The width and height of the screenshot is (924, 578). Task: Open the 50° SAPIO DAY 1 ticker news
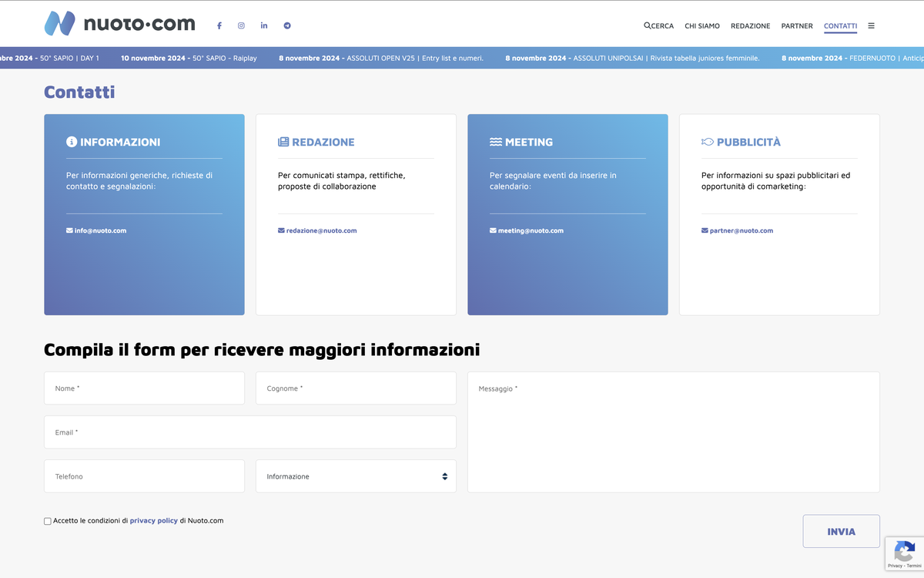click(x=49, y=58)
